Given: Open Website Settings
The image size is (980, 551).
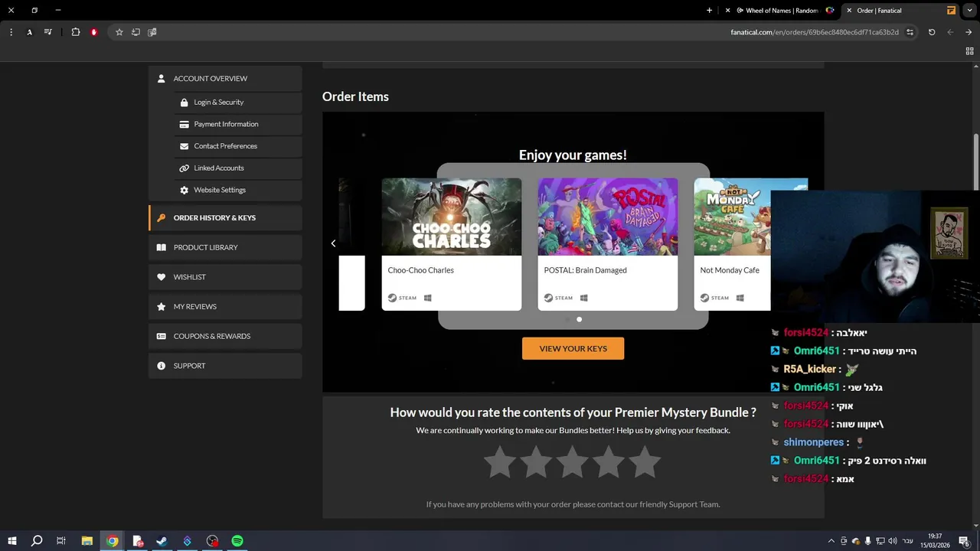Looking at the screenshot, I should [x=237, y=190].
